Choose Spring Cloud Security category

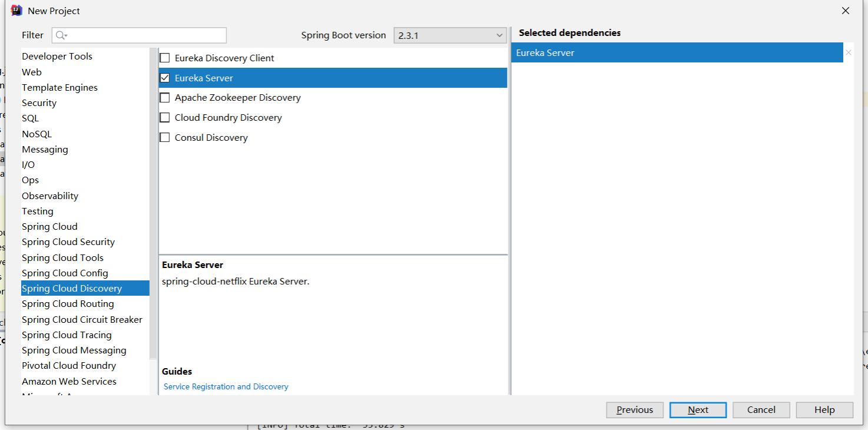click(85, 242)
